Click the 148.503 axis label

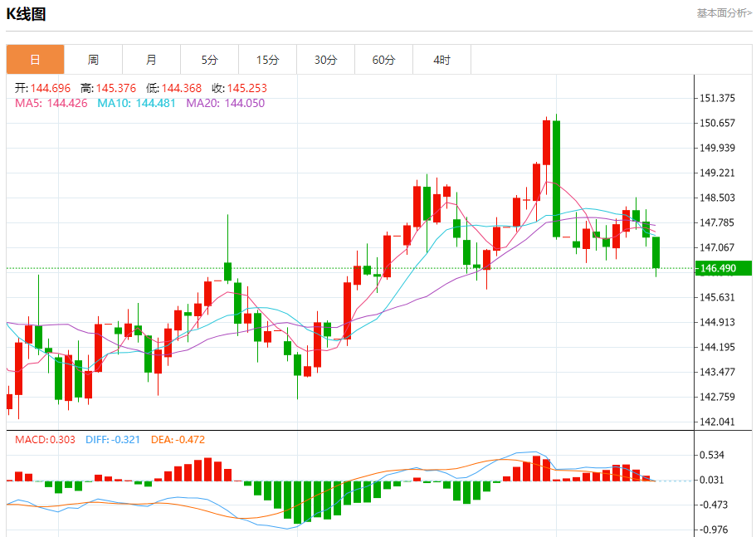[x=718, y=198]
